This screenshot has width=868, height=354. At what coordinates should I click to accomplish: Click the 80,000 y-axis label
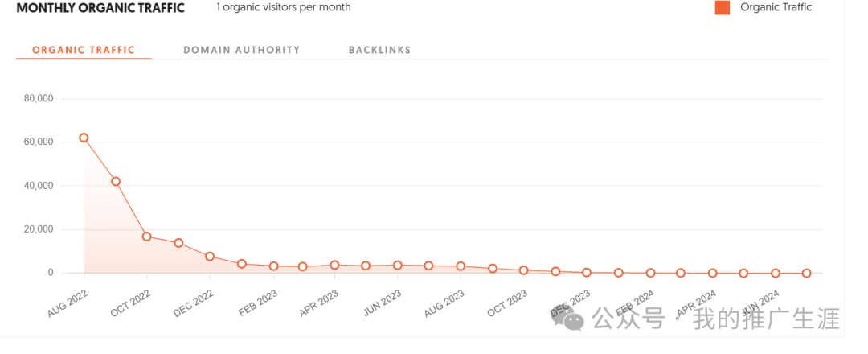tap(39, 99)
